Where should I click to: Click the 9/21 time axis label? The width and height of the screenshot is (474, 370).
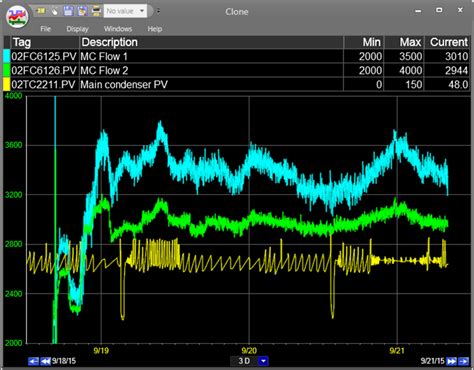click(397, 350)
